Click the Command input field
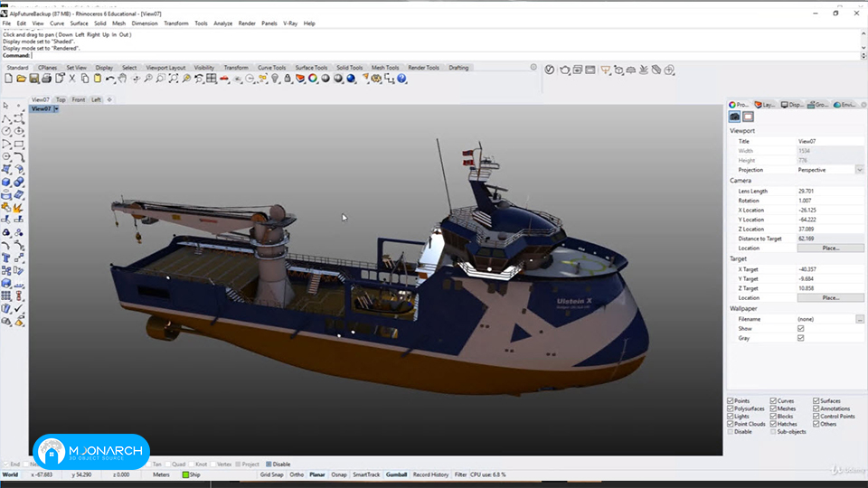 (x=446, y=55)
